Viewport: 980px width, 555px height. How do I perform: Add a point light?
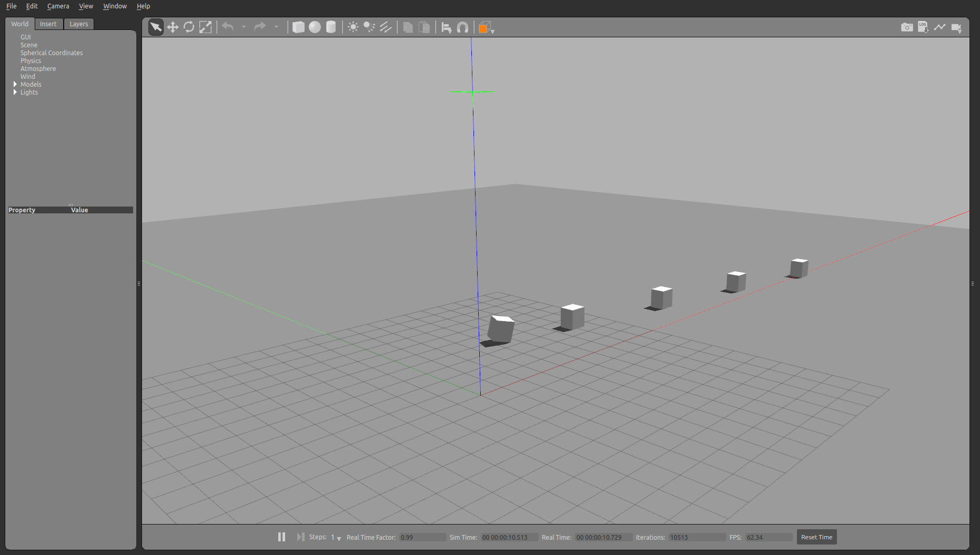[x=353, y=27]
